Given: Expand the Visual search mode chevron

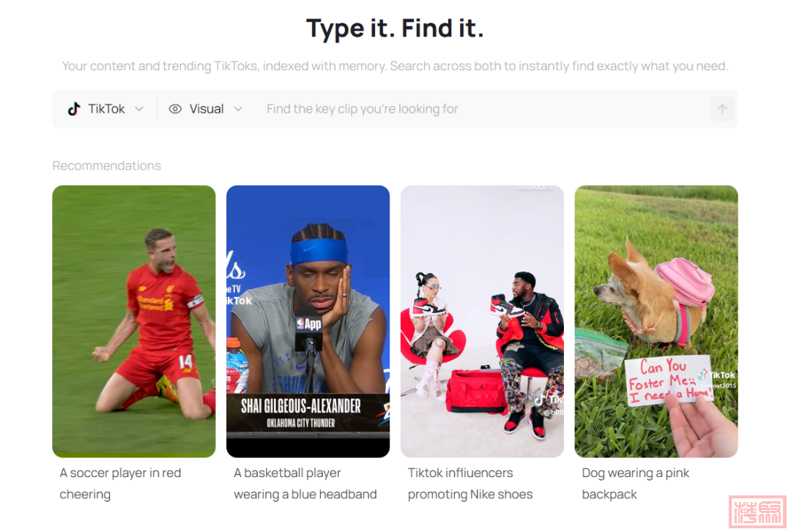Looking at the screenshot, I should pyautogui.click(x=238, y=109).
